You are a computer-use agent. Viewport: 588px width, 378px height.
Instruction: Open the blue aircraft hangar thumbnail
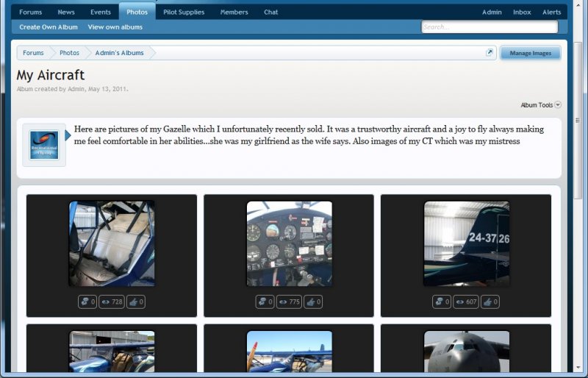coord(112,352)
